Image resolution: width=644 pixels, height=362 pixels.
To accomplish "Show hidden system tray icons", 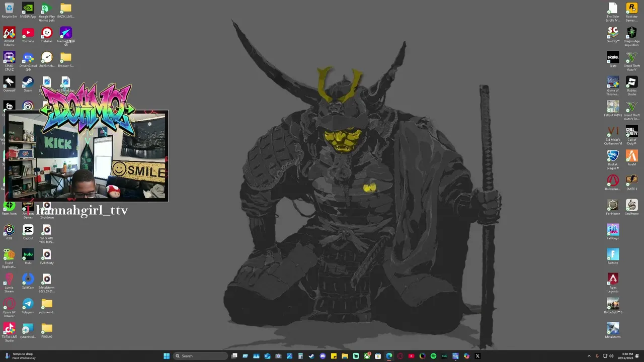I will click(x=589, y=356).
